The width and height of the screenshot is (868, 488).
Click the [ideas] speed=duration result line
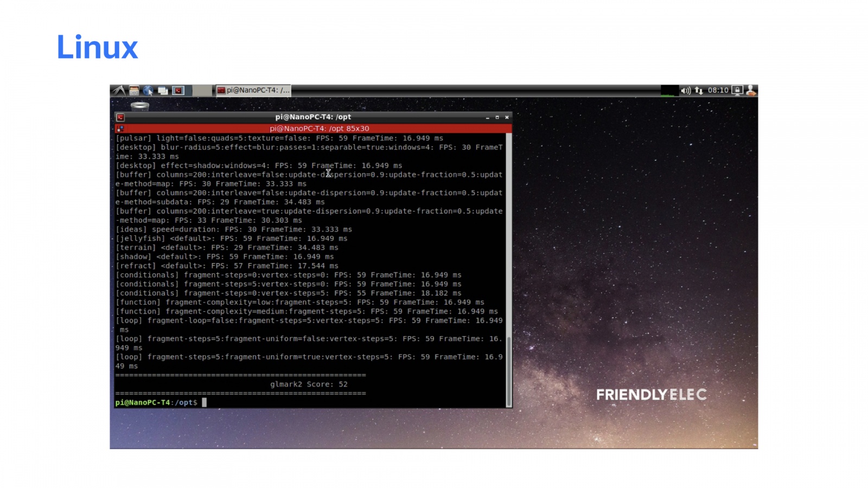(234, 229)
